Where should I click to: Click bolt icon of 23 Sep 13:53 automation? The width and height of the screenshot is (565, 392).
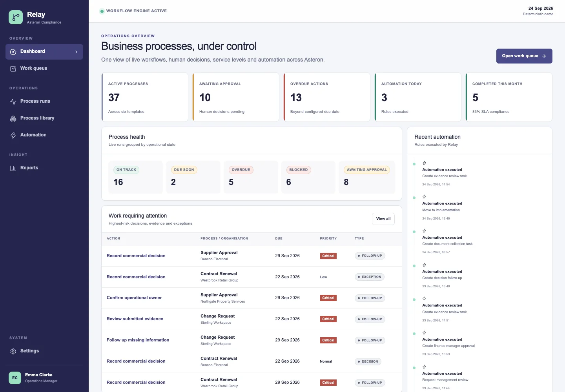424,332
